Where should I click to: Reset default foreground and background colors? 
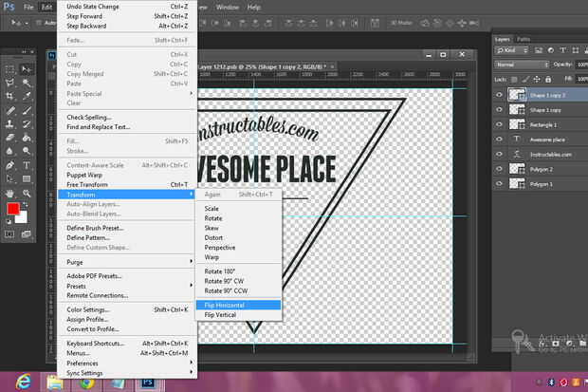coord(9,222)
